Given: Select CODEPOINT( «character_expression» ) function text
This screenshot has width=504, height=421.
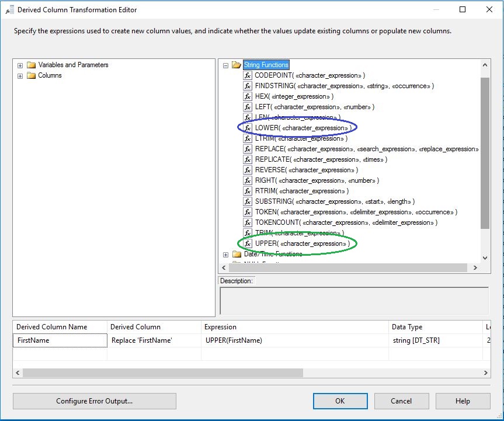Looking at the screenshot, I should click(310, 75).
